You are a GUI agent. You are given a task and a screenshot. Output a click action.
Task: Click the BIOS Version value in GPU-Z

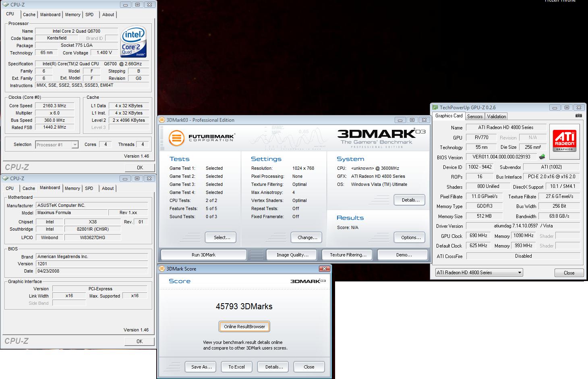(x=501, y=157)
